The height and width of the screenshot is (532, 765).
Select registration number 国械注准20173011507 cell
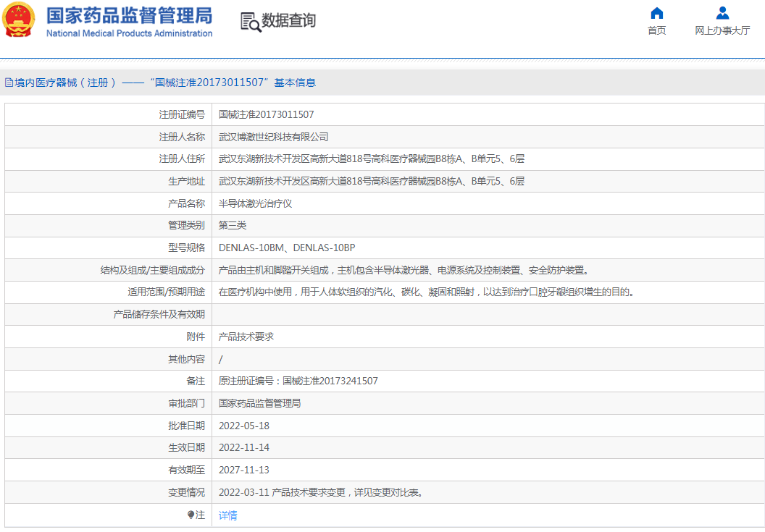coord(267,114)
